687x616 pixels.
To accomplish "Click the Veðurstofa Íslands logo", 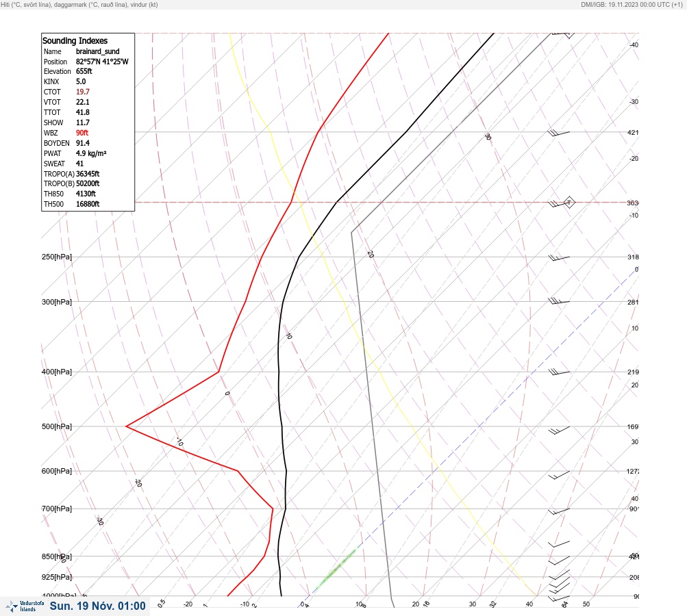I will (x=25, y=606).
